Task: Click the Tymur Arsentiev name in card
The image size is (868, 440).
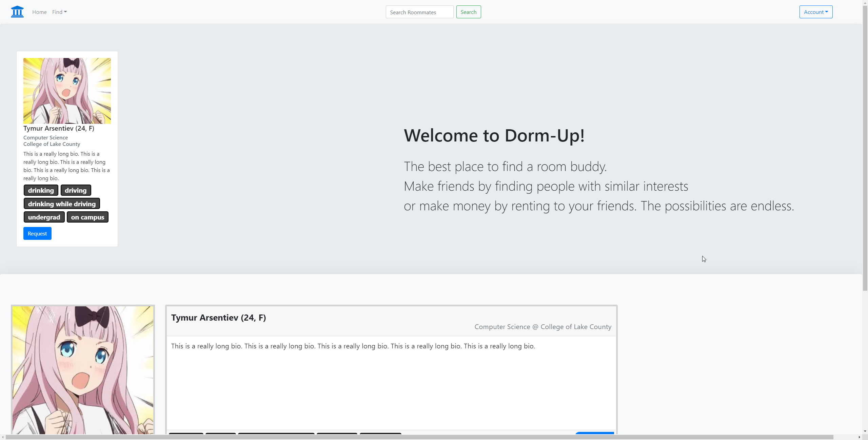Action: [x=59, y=128]
